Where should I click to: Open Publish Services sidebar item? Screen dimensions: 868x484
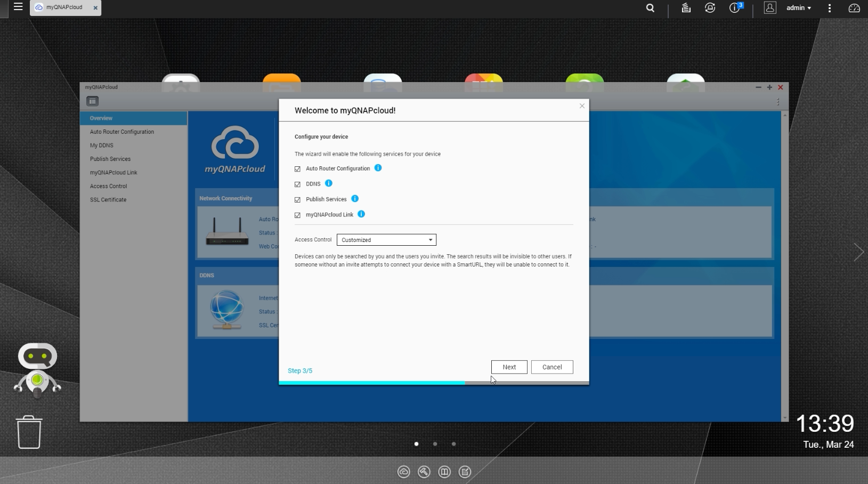tap(134, 159)
